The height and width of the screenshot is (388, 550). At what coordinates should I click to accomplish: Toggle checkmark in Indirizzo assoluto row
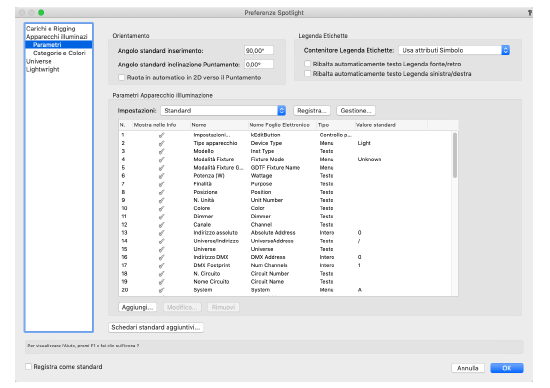(161, 233)
